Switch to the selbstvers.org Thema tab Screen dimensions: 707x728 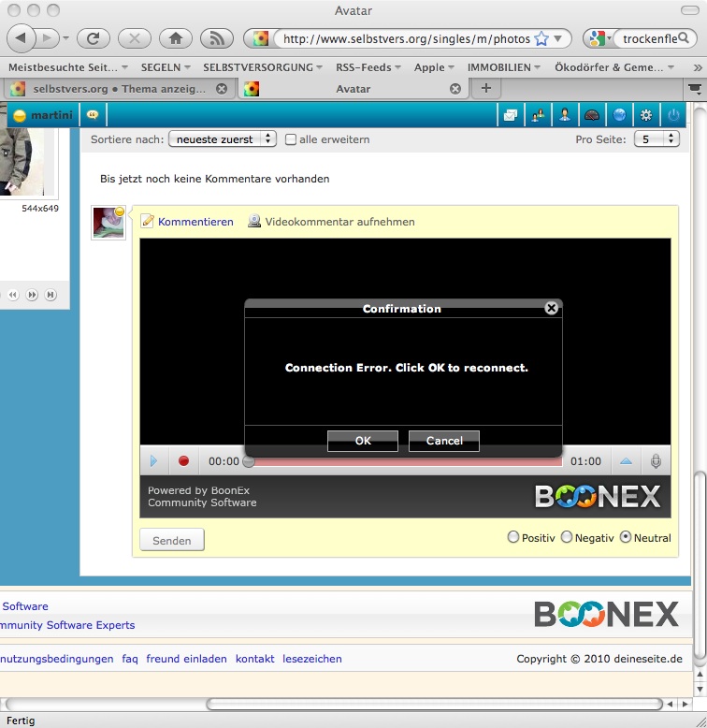[x=112, y=89]
